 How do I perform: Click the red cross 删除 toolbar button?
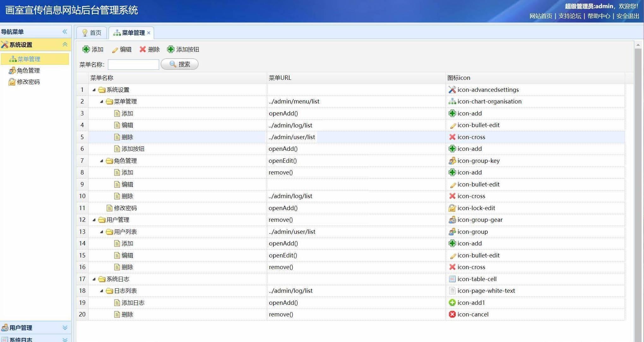coord(150,50)
